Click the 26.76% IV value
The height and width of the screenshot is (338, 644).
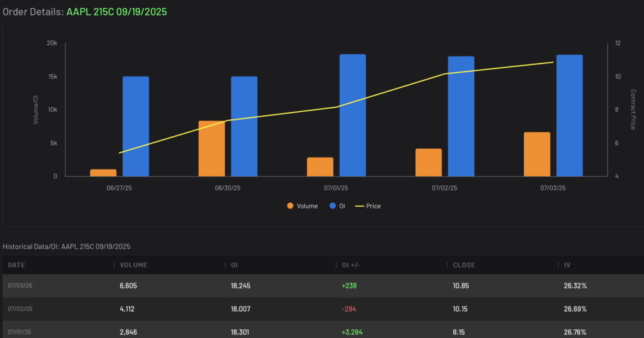pyautogui.click(x=575, y=332)
